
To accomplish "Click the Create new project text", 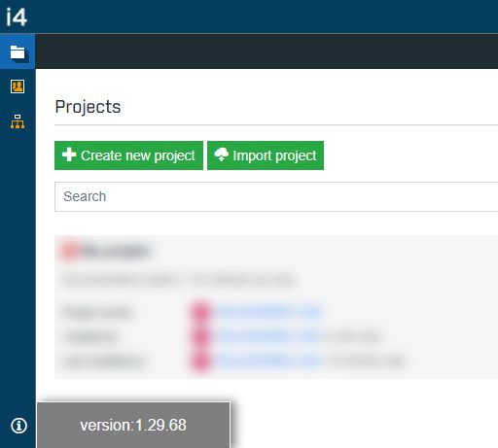I will pyautogui.click(x=138, y=155).
